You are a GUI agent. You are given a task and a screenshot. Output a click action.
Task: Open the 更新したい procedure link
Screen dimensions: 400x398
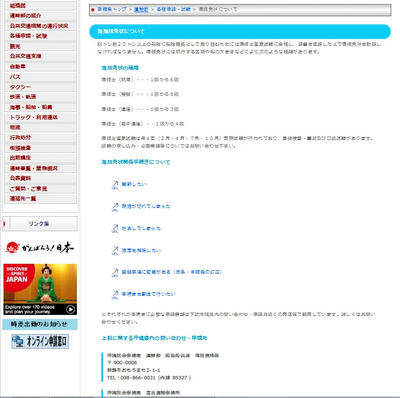(x=134, y=184)
